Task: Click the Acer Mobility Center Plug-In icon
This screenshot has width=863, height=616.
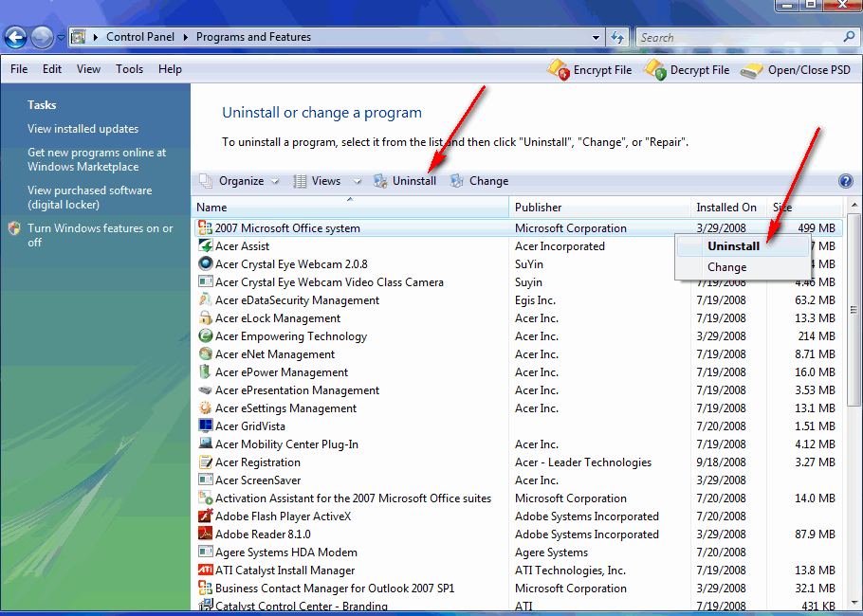Action: pos(205,444)
